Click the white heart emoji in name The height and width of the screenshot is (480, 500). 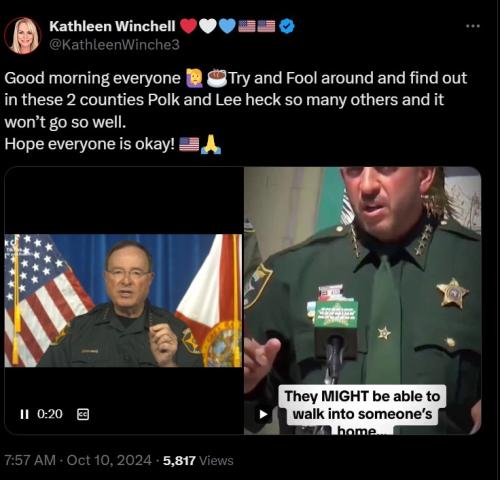(208, 26)
